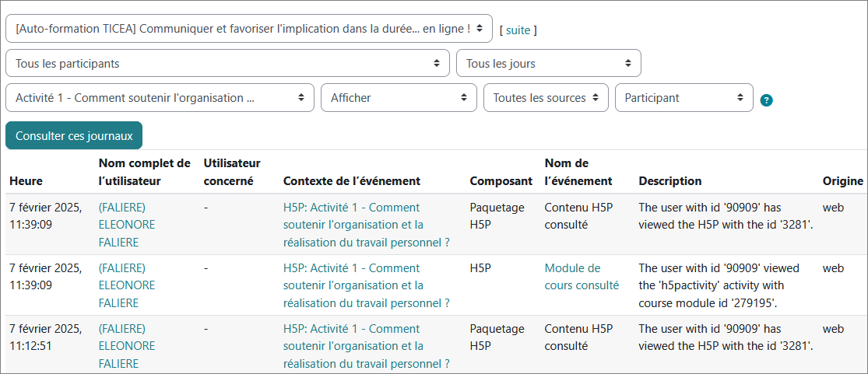868x374 pixels.
Task: Expand the 'Participant' dropdown
Action: pyautogui.click(x=684, y=98)
